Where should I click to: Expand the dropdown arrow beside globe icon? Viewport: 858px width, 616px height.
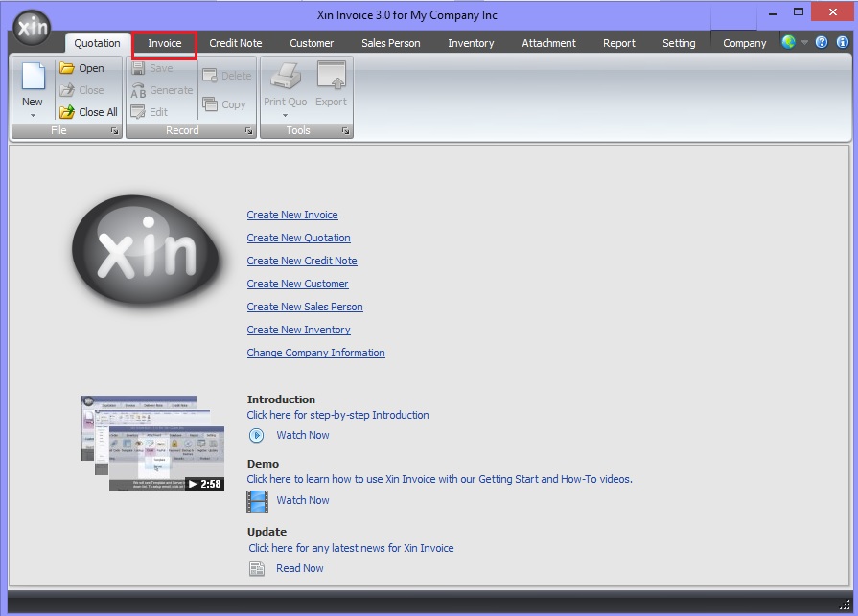(x=804, y=42)
